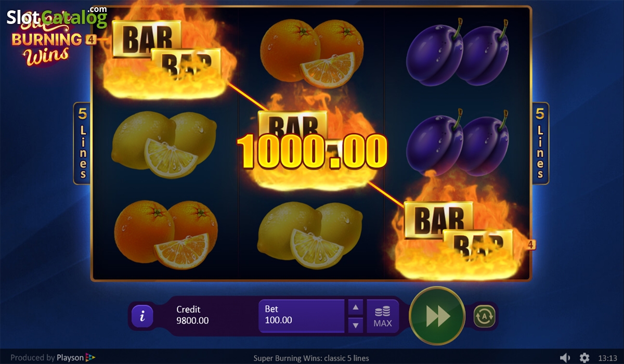The width and height of the screenshot is (624, 364).
Task: Select the right 5 Lines tab
Action: [x=540, y=143]
